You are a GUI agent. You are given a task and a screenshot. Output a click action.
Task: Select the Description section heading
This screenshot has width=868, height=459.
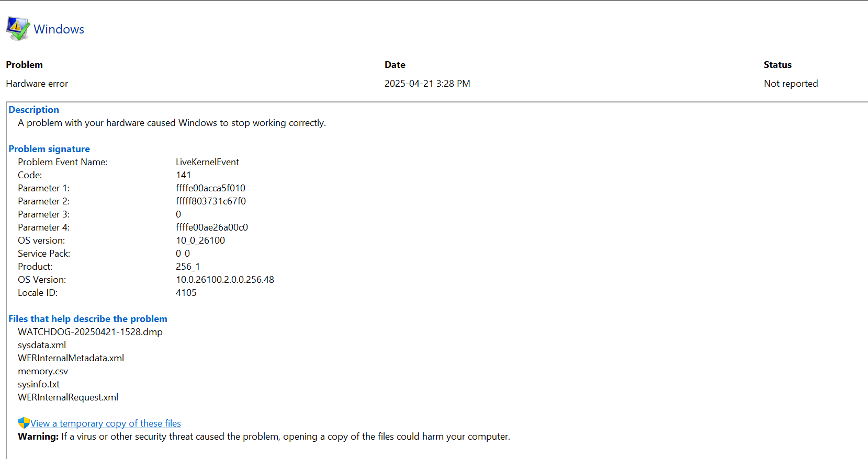click(33, 110)
